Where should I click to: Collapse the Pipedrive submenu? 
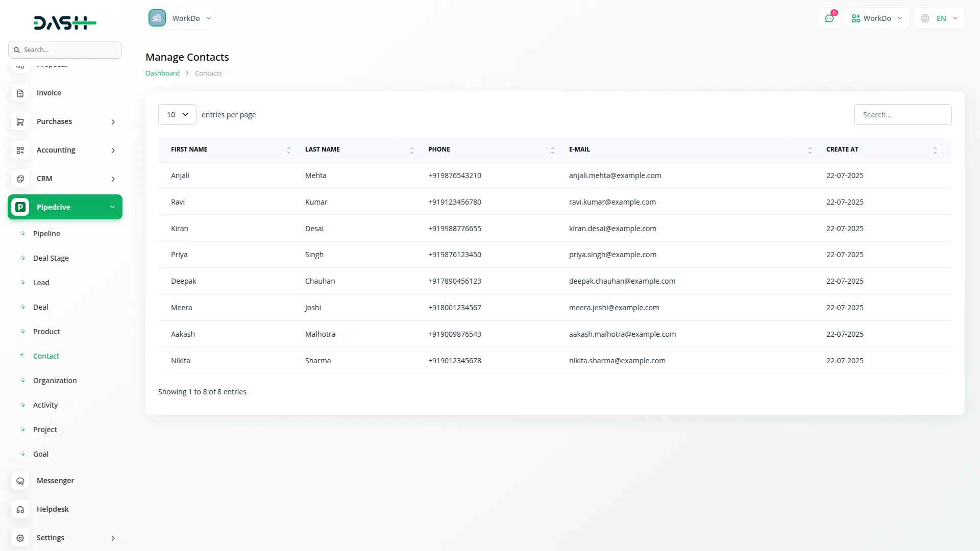point(113,207)
